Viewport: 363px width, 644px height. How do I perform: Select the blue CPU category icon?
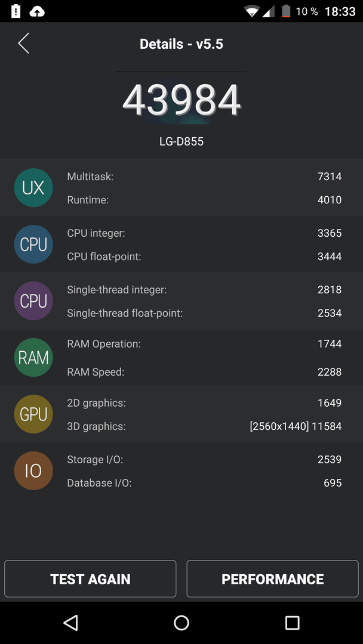[x=33, y=244]
